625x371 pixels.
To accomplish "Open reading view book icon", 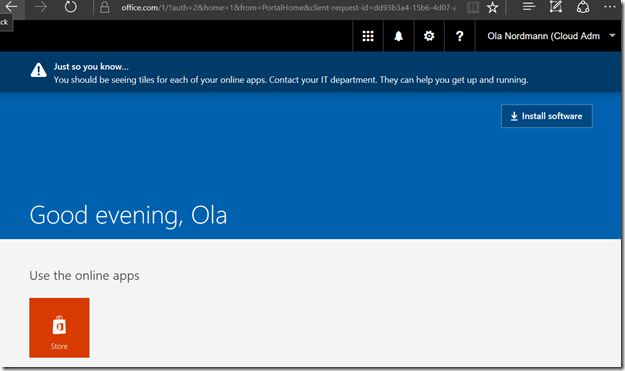I will point(473,7).
